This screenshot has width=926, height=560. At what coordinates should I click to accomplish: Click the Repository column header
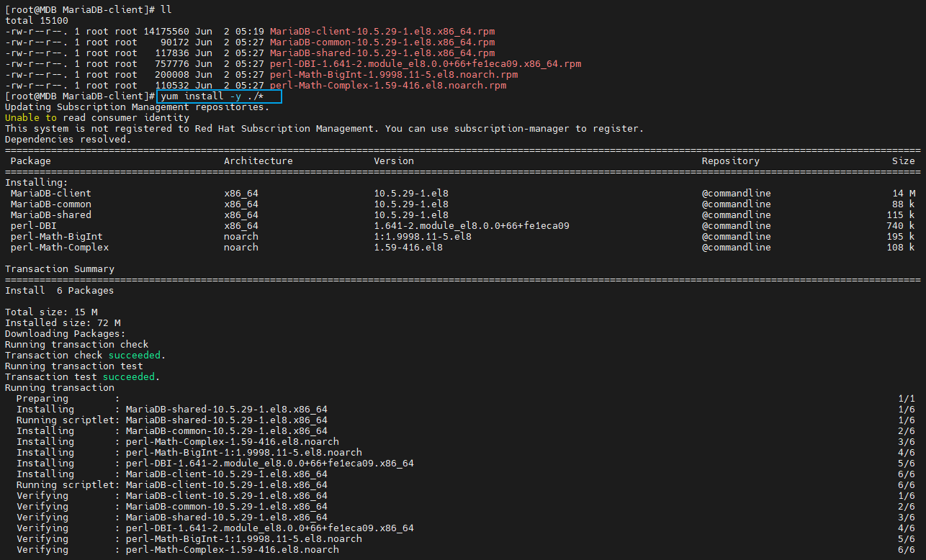click(x=730, y=161)
